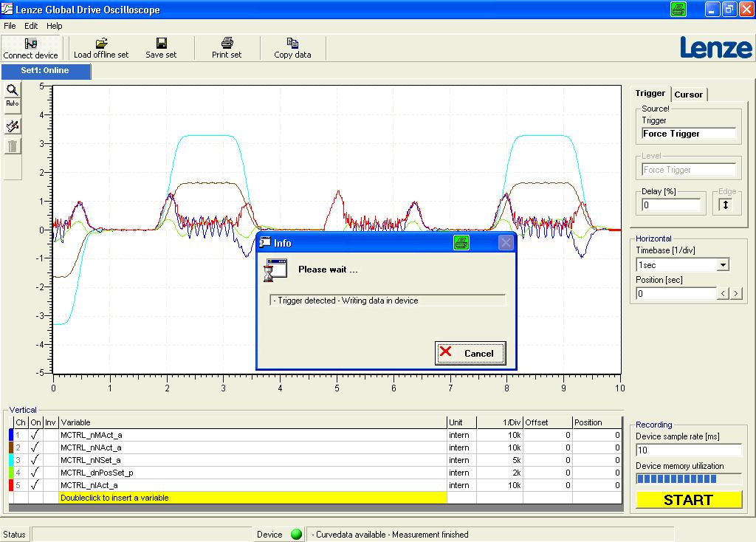756x542 pixels.
Task: Open the Help menu
Action: tap(55, 26)
